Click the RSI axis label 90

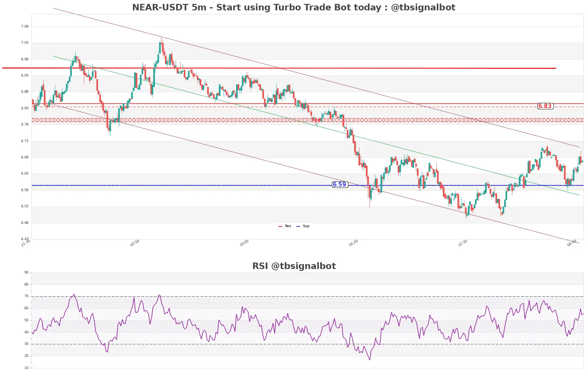[x=26, y=273]
